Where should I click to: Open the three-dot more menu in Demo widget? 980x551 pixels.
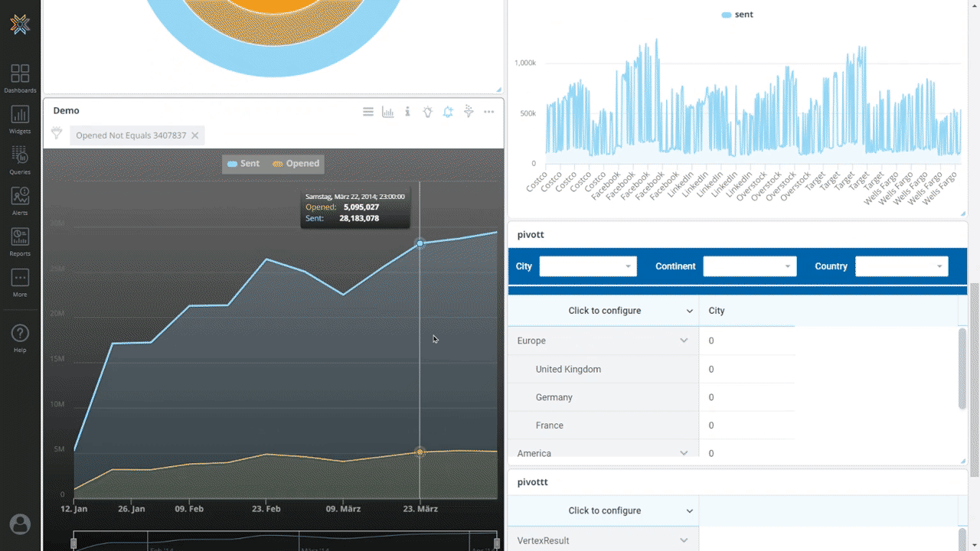(x=488, y=112)
